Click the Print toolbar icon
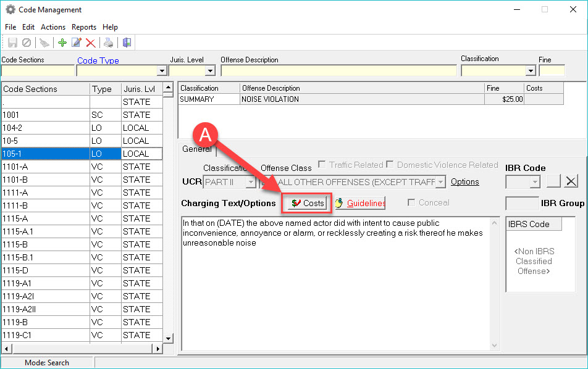 tap(109, 43)
